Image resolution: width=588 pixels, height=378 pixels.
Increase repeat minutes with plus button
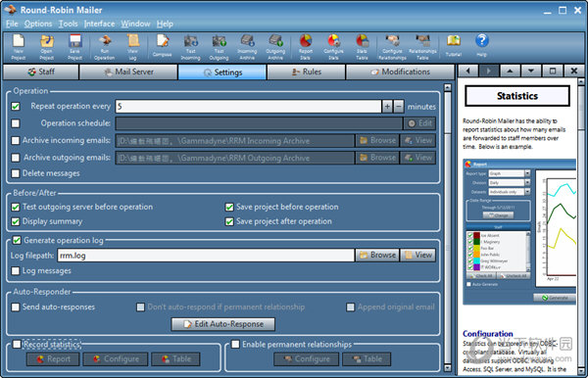pos(387,107)
